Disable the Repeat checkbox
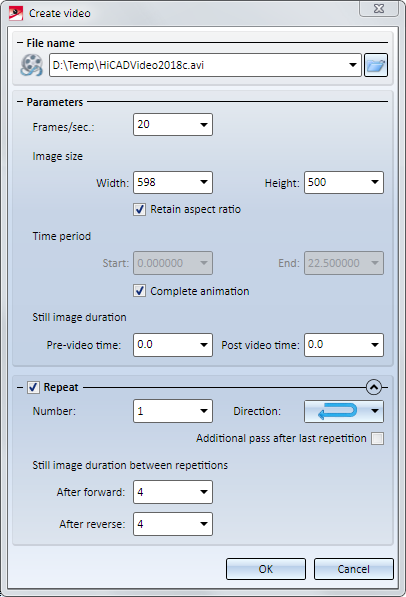 pos(33,388)
